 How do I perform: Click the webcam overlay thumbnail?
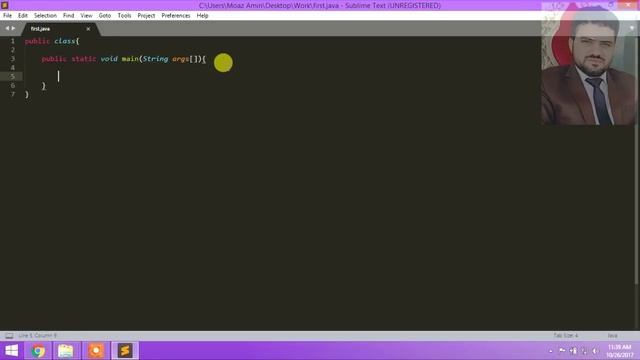point(588,64)
